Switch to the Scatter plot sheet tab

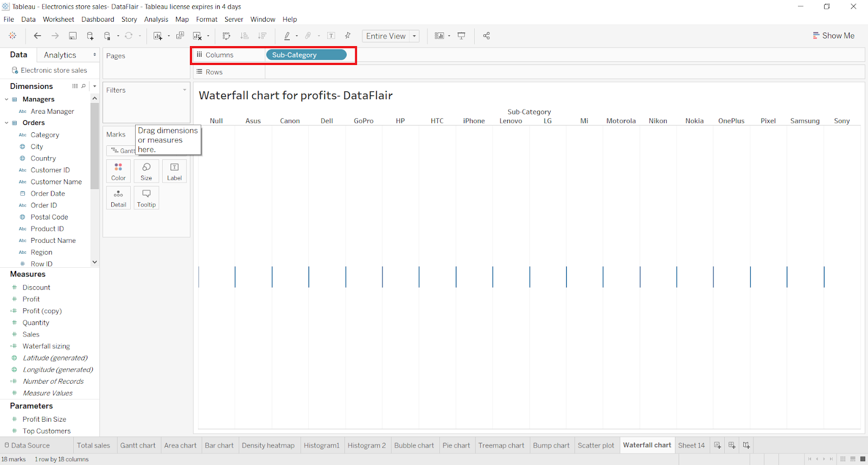(596, 445)
